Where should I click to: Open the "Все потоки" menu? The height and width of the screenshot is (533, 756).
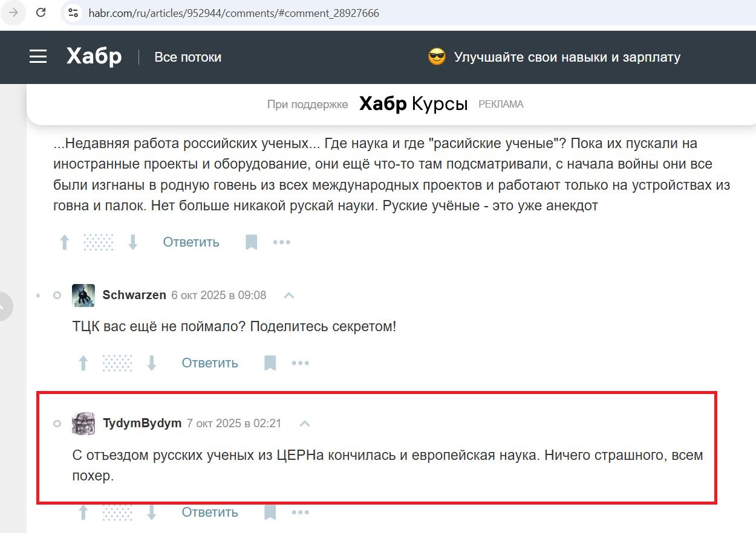(x=187, y=57)
